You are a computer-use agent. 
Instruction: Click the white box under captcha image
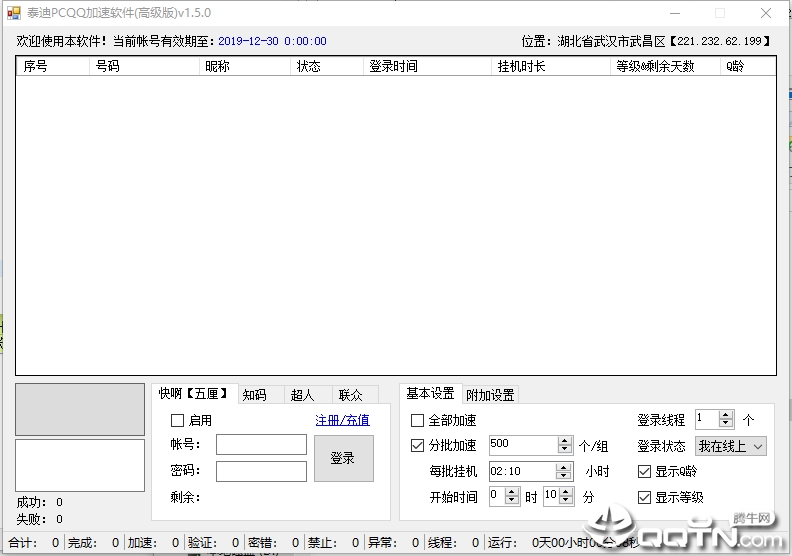80,466
